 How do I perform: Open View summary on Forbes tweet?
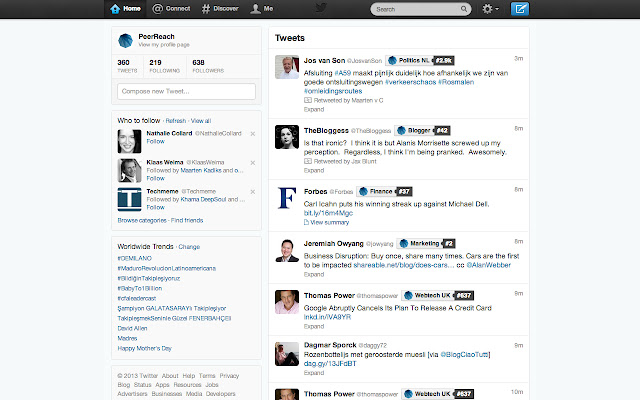coord(327,222)
